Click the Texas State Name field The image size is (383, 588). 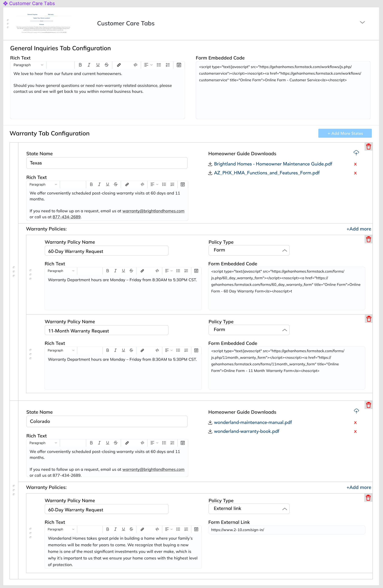(x=107, y=163)
